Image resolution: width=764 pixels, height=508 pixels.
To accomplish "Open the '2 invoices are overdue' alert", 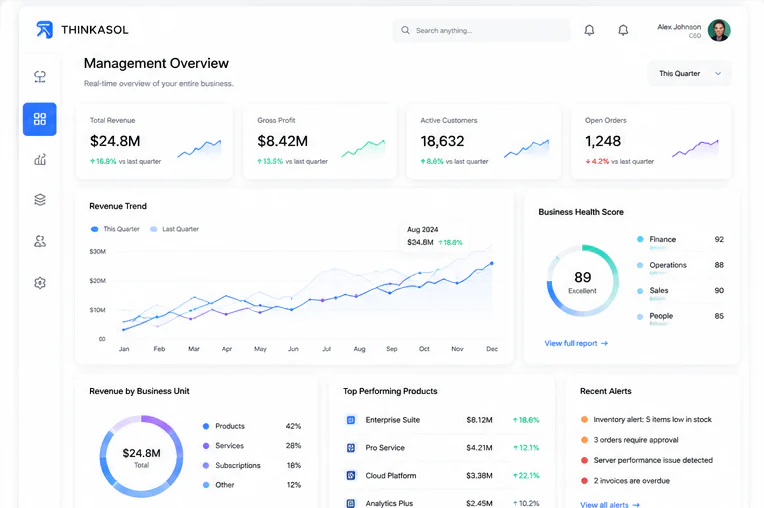I will (x=631, y=481).
